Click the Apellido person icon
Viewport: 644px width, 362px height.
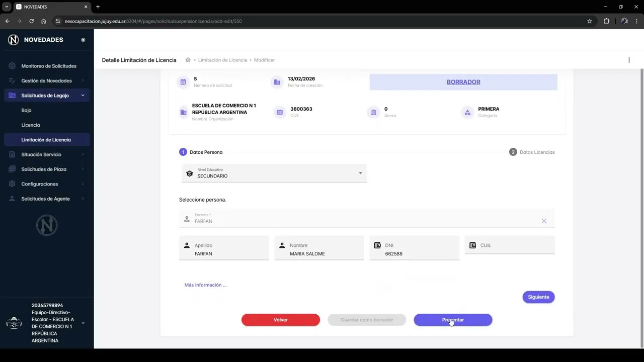pyautogui.click(x=187, y=245)
